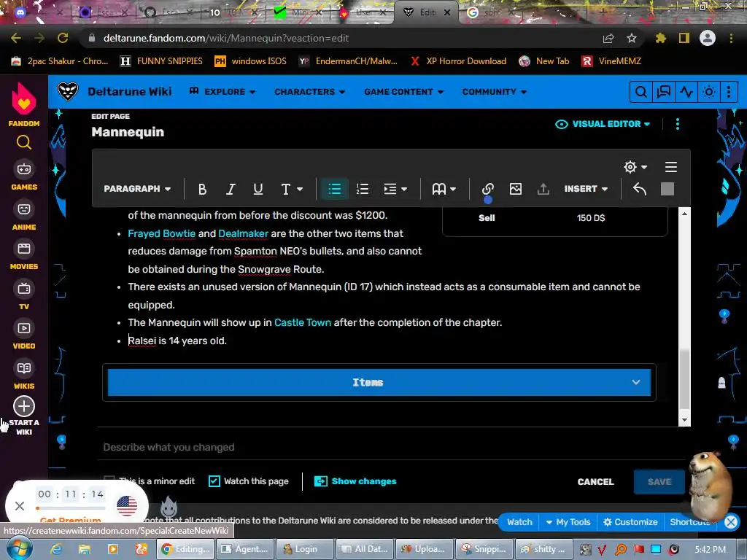Open the GAMES section in sidebar

tap(24, 175)
